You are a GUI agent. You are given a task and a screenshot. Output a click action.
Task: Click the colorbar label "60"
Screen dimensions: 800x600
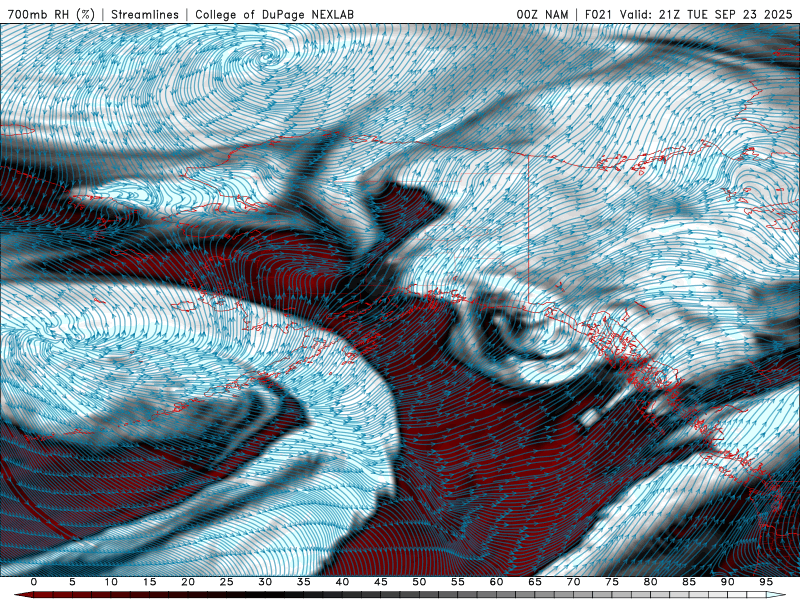[x=496, y=582]
